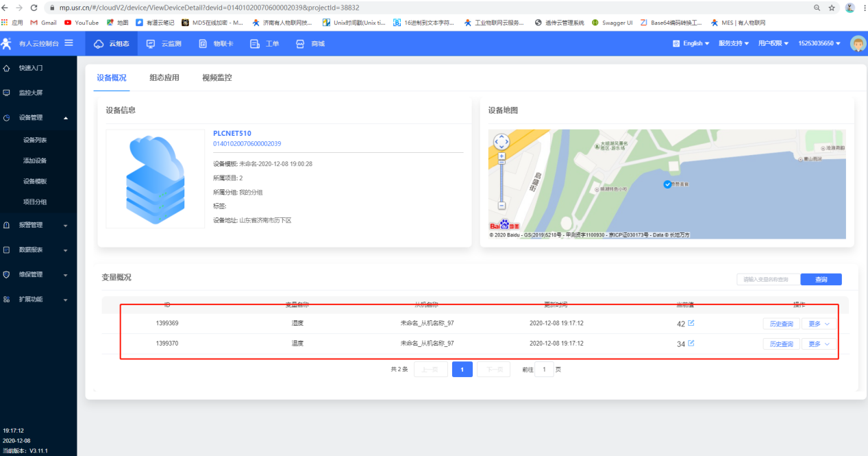
Task: Click the blue 查询 search button
Action: point(821,279)
